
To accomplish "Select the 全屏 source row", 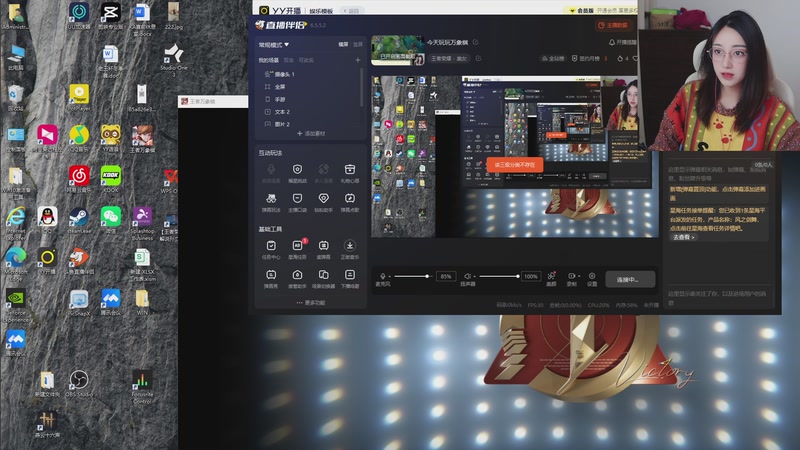I will pos(309,87).
